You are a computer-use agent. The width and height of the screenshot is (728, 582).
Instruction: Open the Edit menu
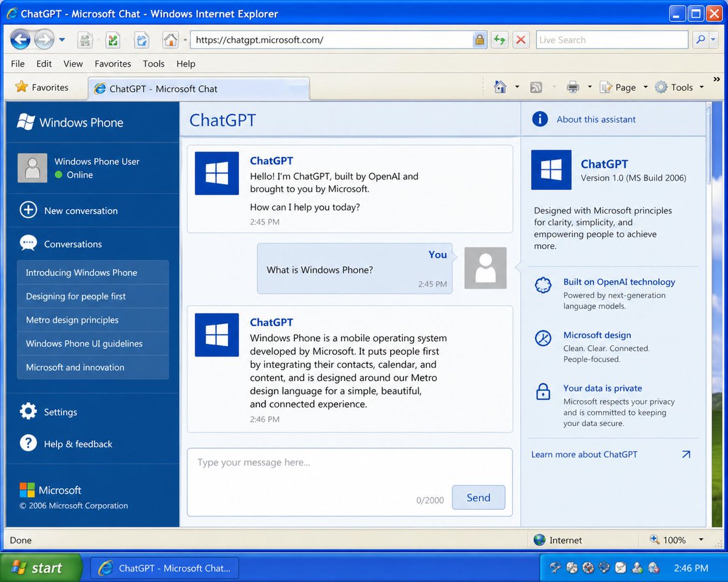[x=44, y=64]
